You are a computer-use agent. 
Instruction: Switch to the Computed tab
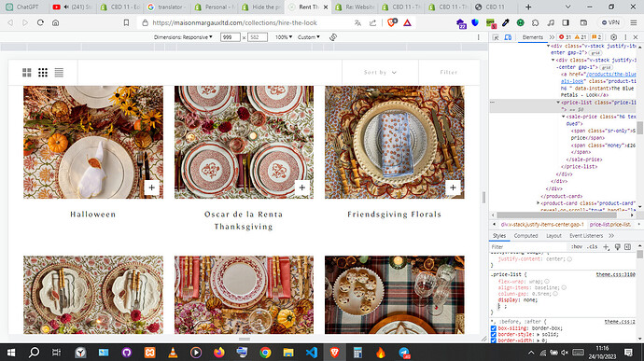coord(525,236)
